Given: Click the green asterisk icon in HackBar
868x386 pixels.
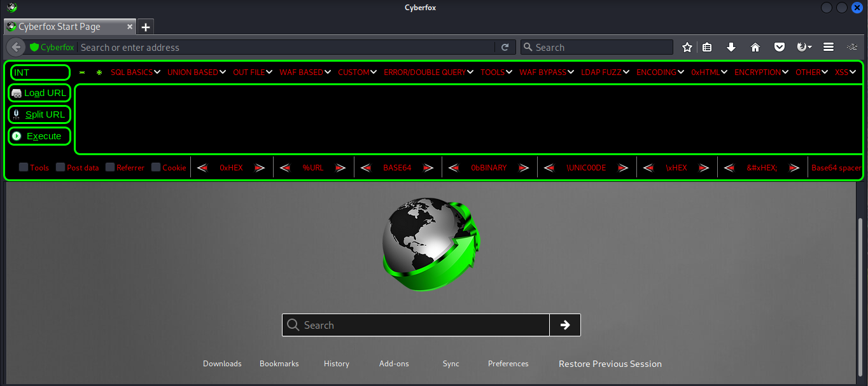Looking at the screenshot, I should click(99, 72).
